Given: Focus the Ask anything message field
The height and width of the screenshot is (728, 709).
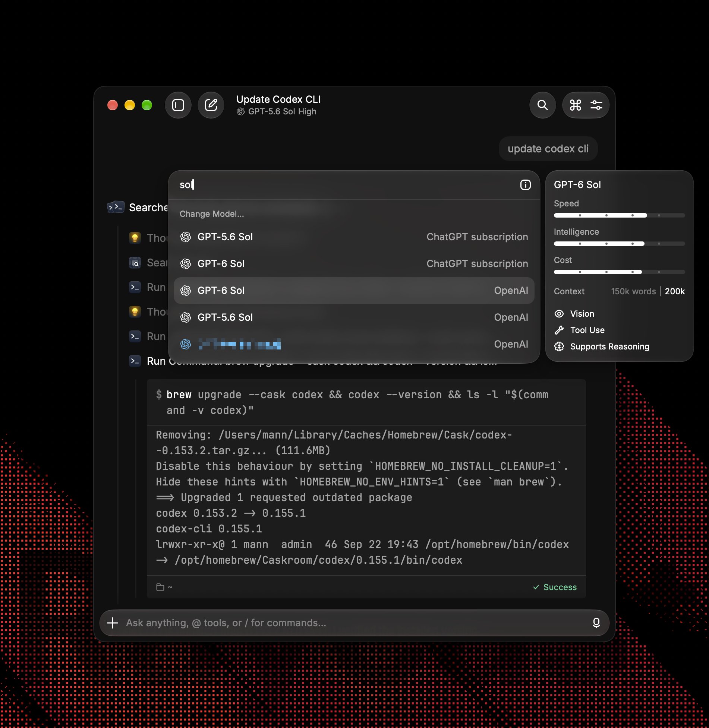Looking at the screenshot, I should 354,623.
